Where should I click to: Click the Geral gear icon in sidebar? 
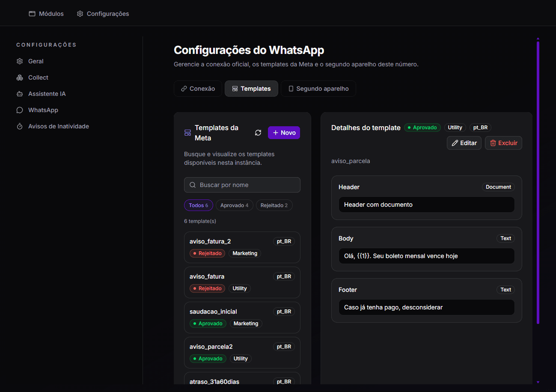20,61
